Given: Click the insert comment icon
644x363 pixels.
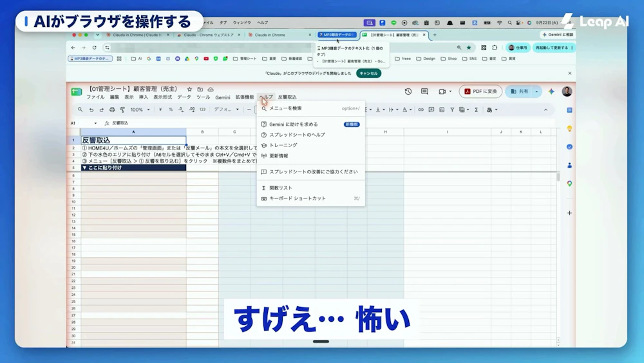Looking at the screenshot, I should pyautogui.click(x=431, y=110).
